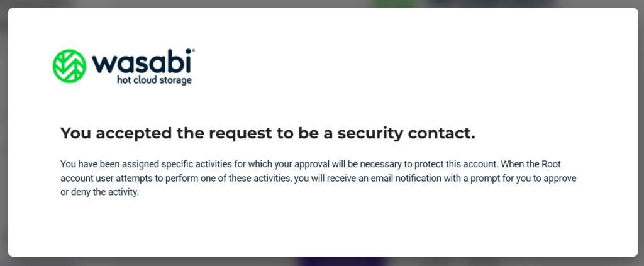Click the text 'or deny the activity.'
644x266 pixels.
click(100, 192)
